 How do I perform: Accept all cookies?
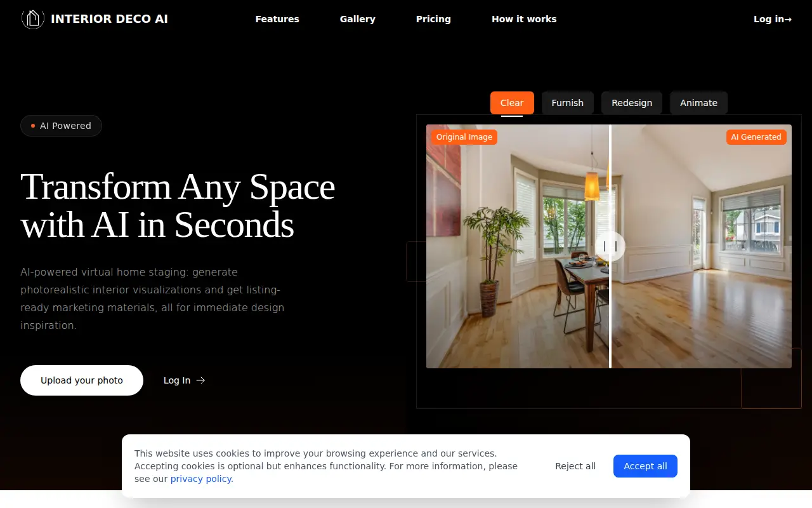click(x=645, y=466)
